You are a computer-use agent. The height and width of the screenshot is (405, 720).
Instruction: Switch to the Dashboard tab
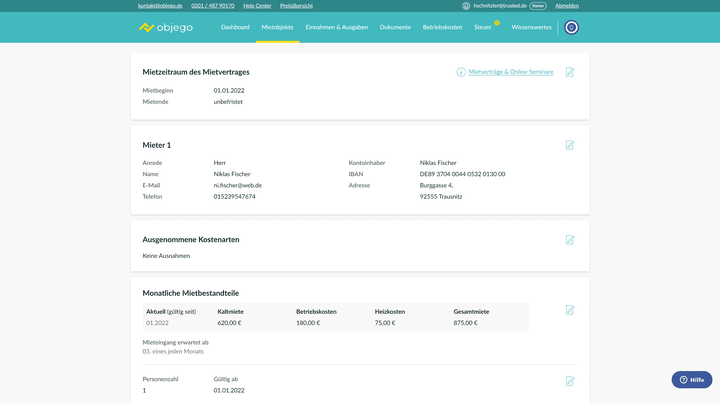click(x=235, y=27)
